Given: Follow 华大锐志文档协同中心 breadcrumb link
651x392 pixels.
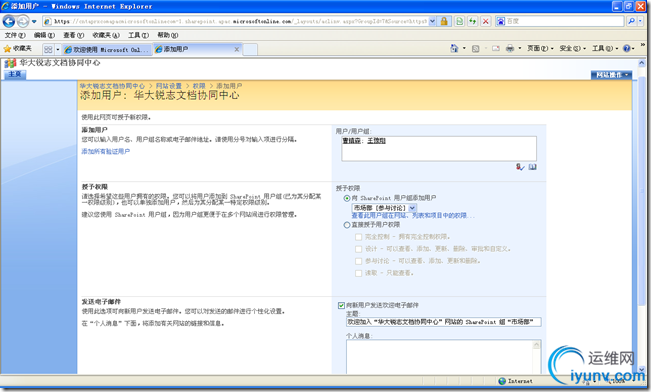Looking at the screenshot, I should coord(112,86).
